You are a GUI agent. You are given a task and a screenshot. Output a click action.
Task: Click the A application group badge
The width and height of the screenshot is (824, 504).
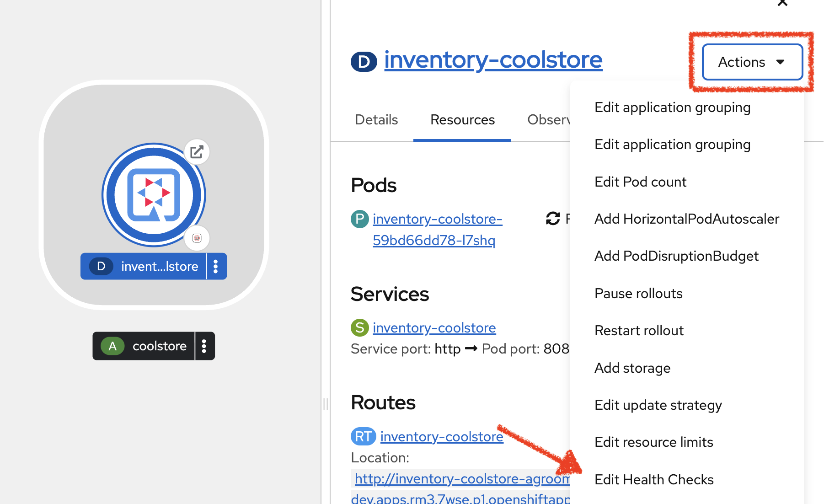112,346
